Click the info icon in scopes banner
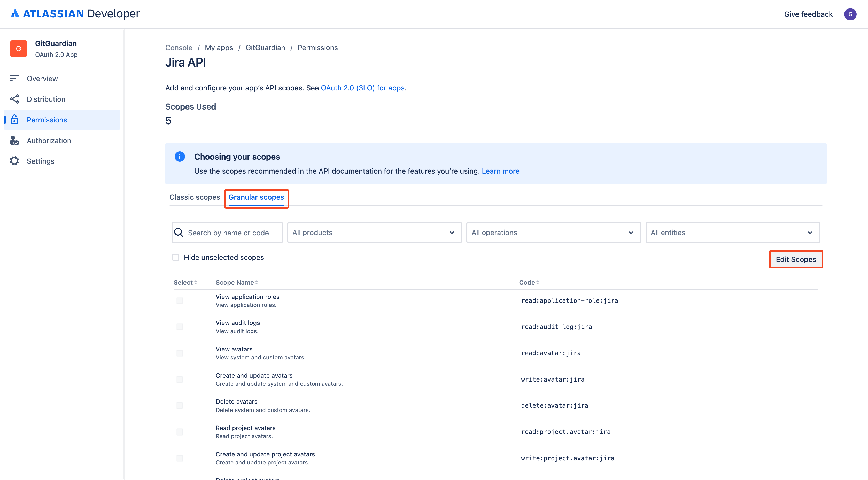This screenshot has width=868, height=480. (x=180, y=157)
